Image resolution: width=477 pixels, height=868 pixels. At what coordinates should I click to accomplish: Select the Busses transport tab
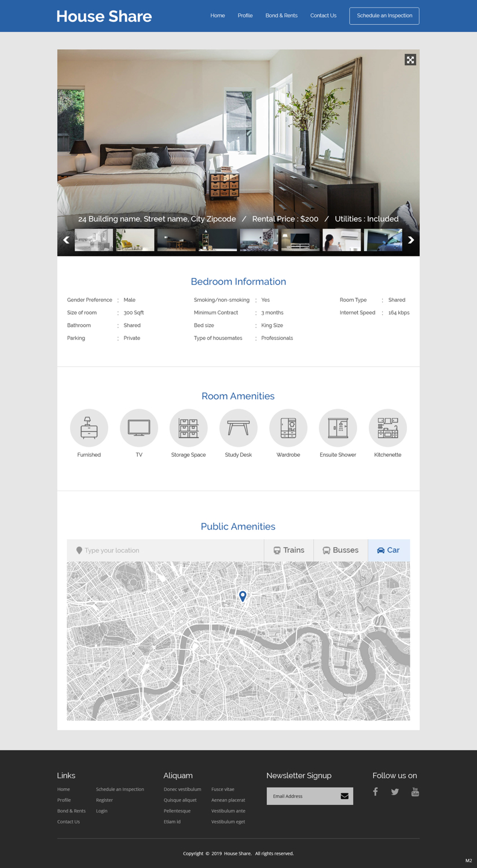pyautogui.click(x=340, y=550)
